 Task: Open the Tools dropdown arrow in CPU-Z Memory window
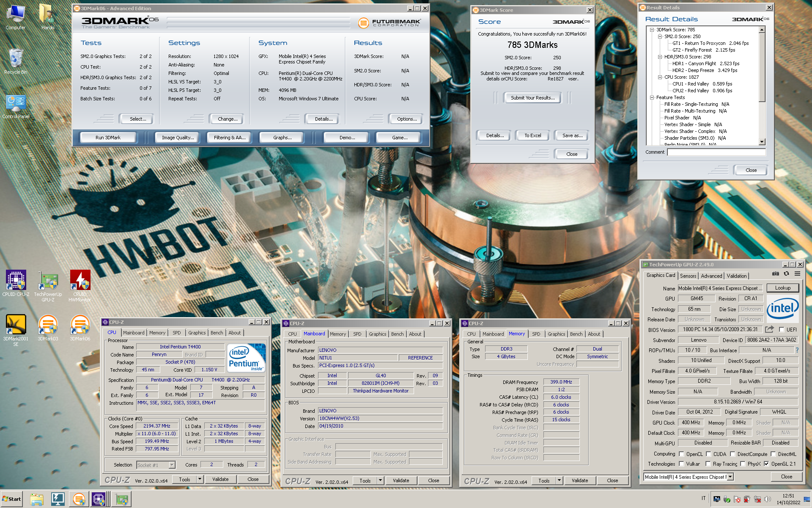click(559, 480)
